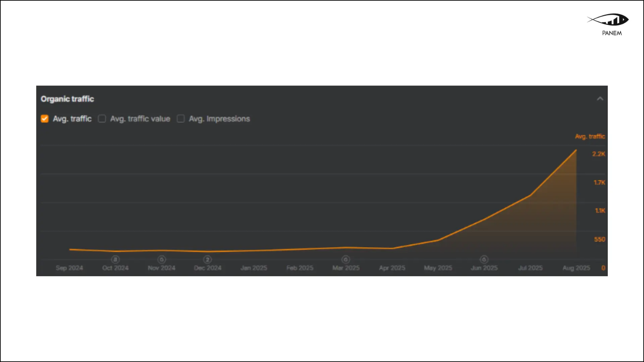Click the Google update marker above Nov 2024
Screen dimensions: 644x362
pos(162,259)
